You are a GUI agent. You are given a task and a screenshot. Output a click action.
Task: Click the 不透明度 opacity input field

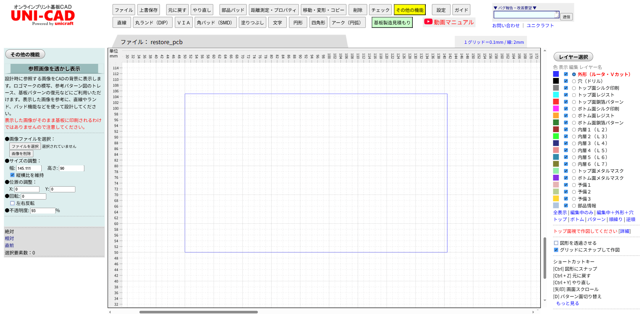pos(43,211)
